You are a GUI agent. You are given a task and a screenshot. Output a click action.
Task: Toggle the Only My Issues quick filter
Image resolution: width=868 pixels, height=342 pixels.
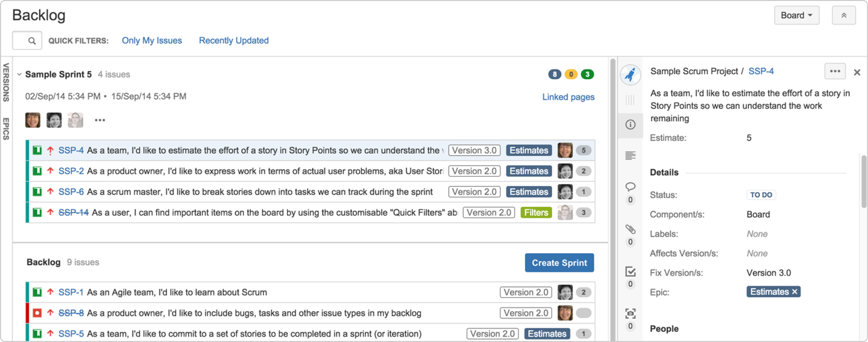coord(152,40)
